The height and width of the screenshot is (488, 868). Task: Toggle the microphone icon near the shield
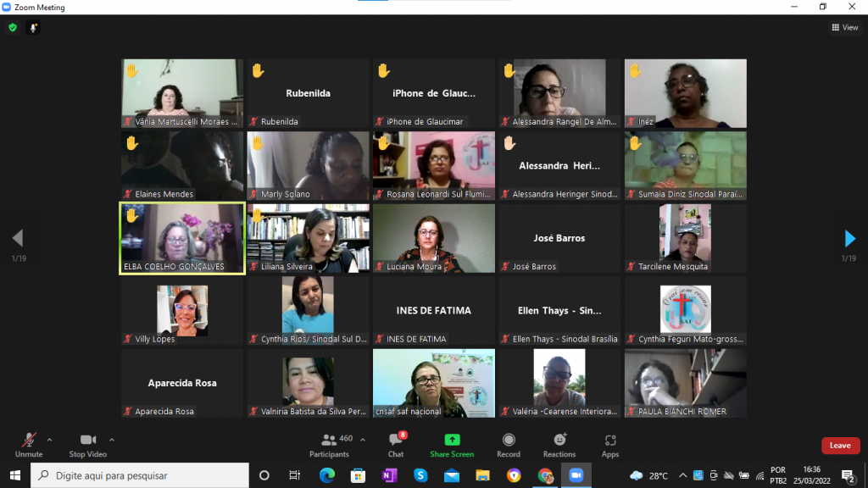click(x=34, y=27)
